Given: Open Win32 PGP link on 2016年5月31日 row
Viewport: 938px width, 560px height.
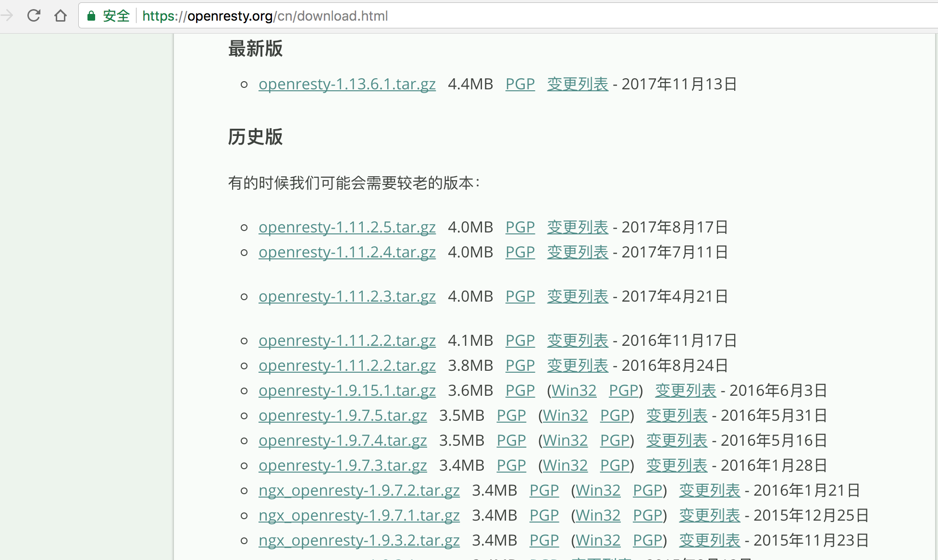Looking at the screenshot, I should point(615,415).
